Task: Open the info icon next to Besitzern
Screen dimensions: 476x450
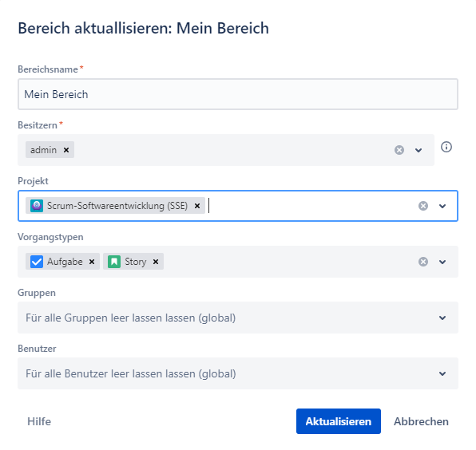Action: pyautogui.click(x=446, y=147)
